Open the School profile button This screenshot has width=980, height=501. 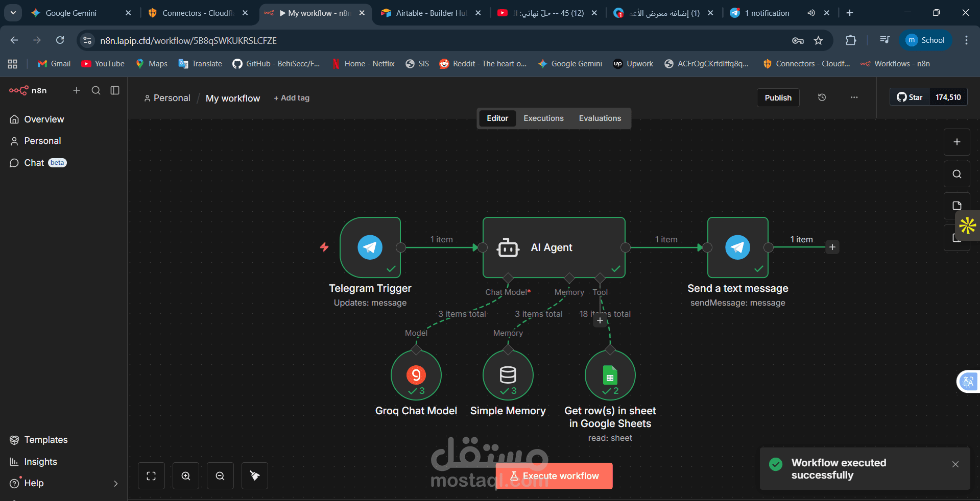pyautogui.click(x=925, y=40)
